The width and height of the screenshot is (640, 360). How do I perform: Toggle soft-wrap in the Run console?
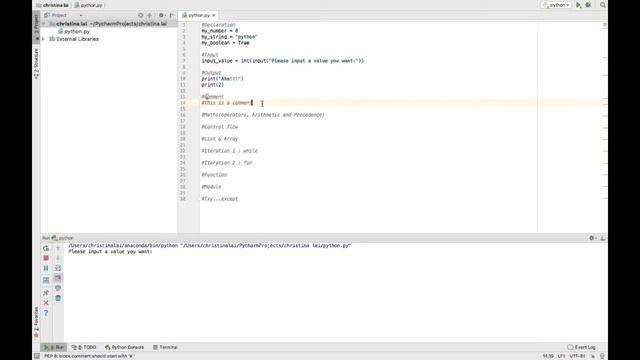(x=58, y=268)
